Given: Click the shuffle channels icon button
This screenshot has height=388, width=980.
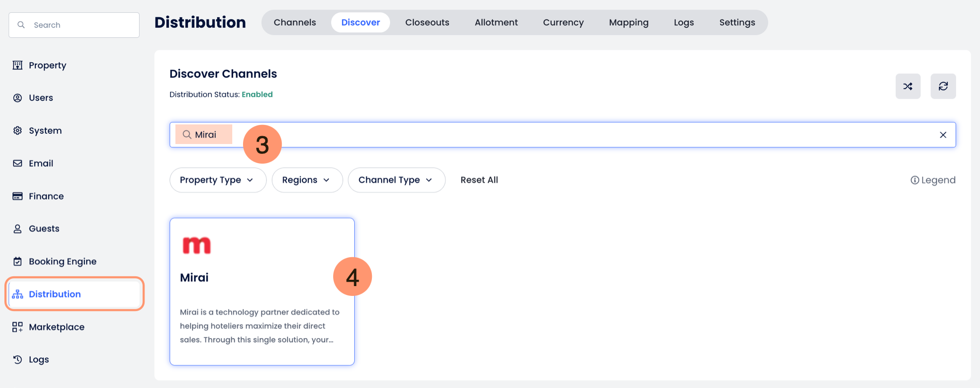Looking at the screenshot, I should (x=907, y=86).
